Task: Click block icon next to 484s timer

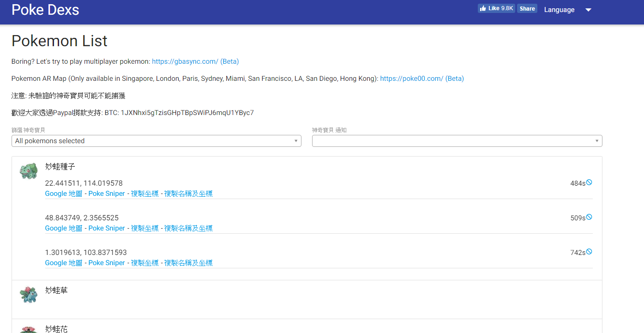Action: point(589,182)
